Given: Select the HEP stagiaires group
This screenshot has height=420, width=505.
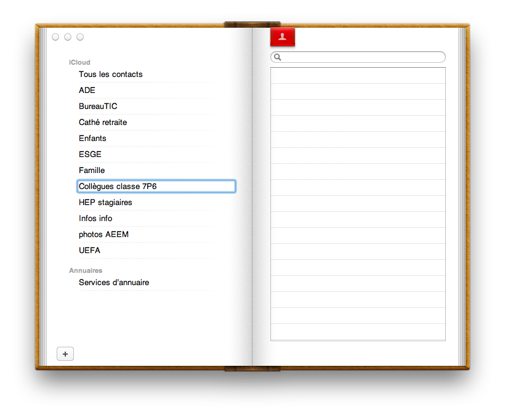Looking at the screenshot, I should 105,203.
